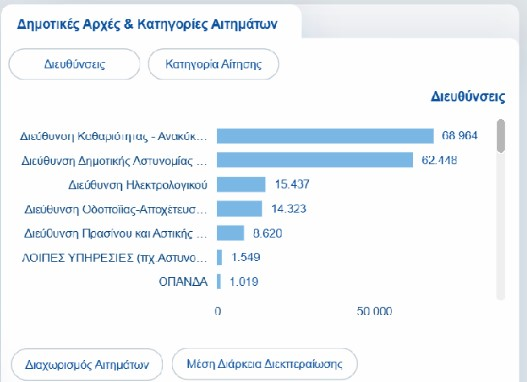The height and width of the screenshot is (382, 527).
Task: Click the lower scrollbar track area
Action: coord(501,226)
